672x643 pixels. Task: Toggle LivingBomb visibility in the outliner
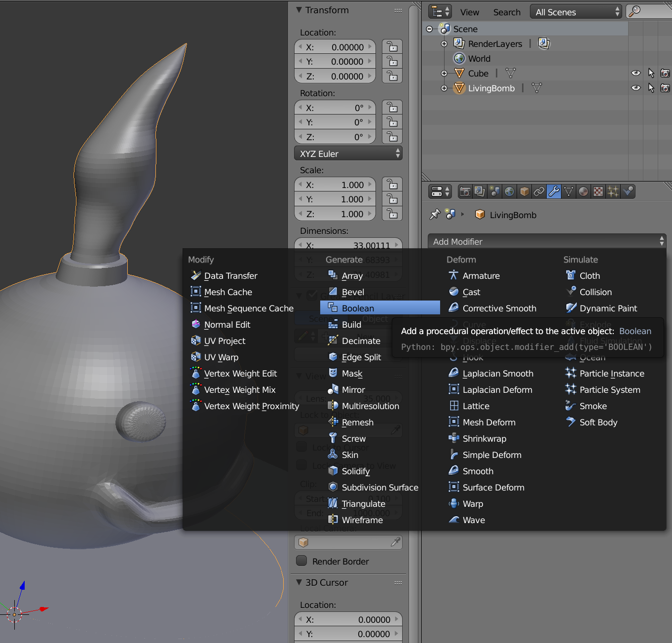coord(635,88)
